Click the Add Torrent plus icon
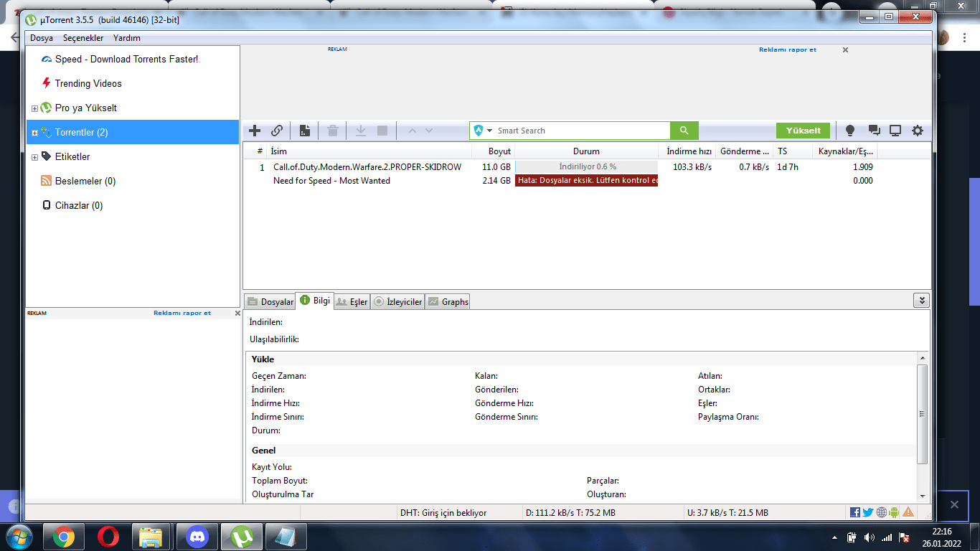The width and height of the screenshot is (980, 551). coord(255,131)
